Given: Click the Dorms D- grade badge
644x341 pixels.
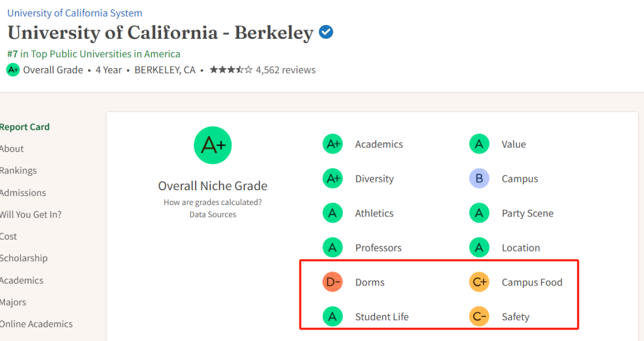Looking at the screenshot, I should [333, 282].
